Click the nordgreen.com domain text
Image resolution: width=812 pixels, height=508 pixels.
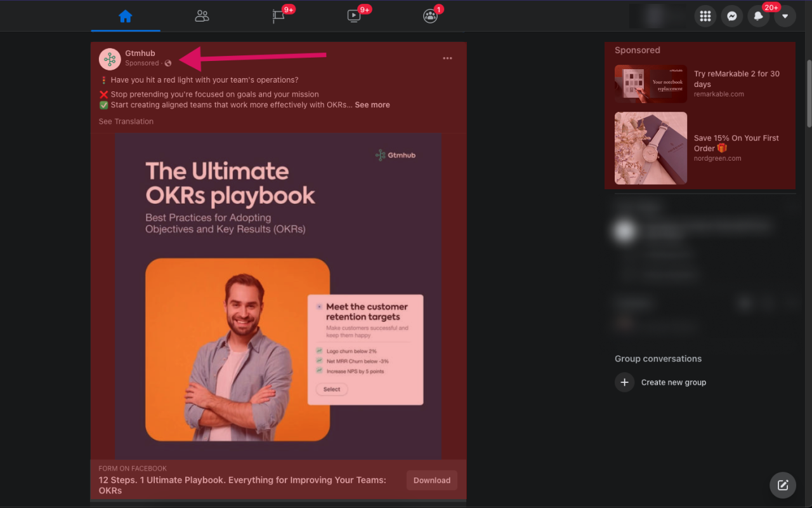[717, 158]
